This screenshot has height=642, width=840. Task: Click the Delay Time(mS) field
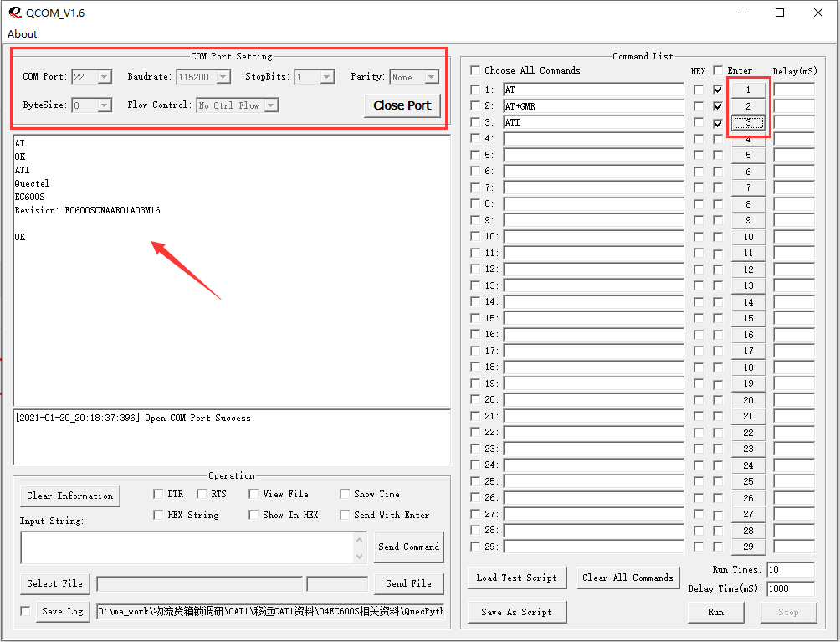tap(791, 589)
